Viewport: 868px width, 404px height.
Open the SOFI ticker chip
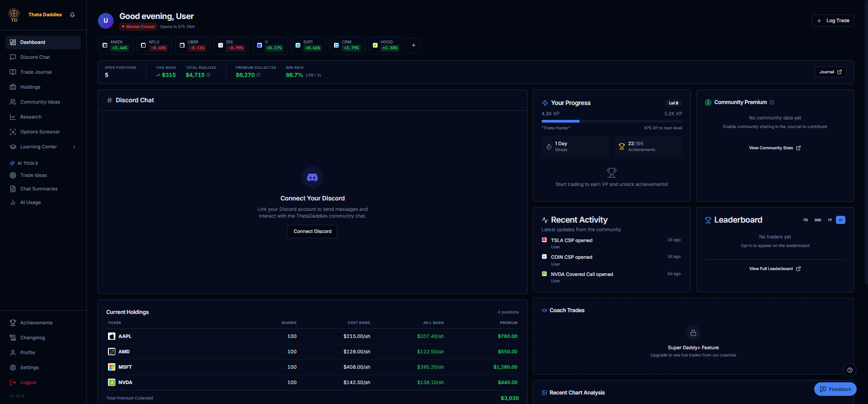click(x=308, y=45)
